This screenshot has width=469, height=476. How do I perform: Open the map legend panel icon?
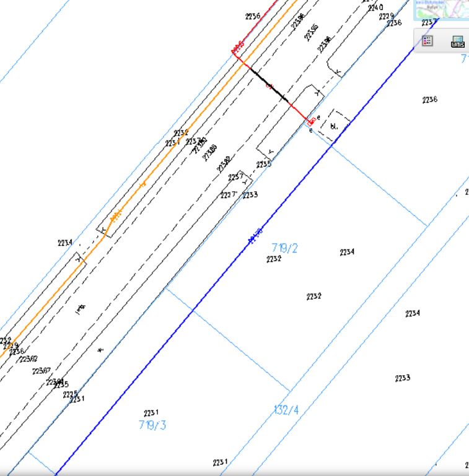[x=427, y=41]
